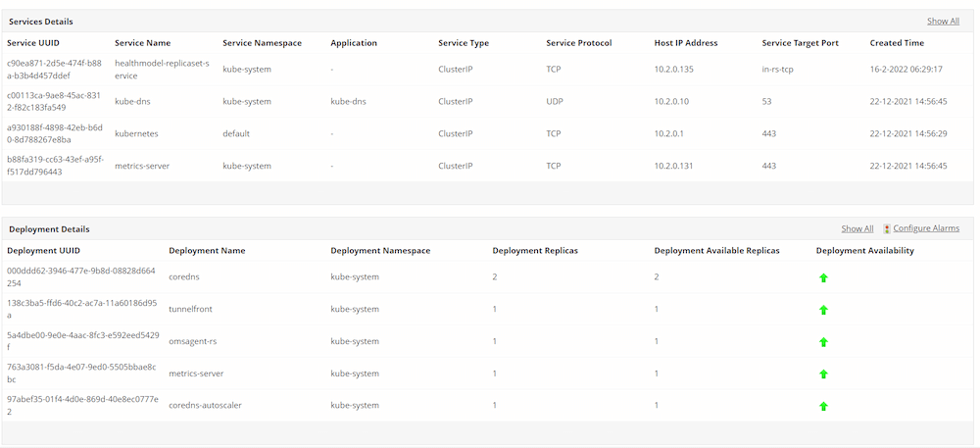Select the Service Name column header
Screen dimensions: 980x448
142,43
